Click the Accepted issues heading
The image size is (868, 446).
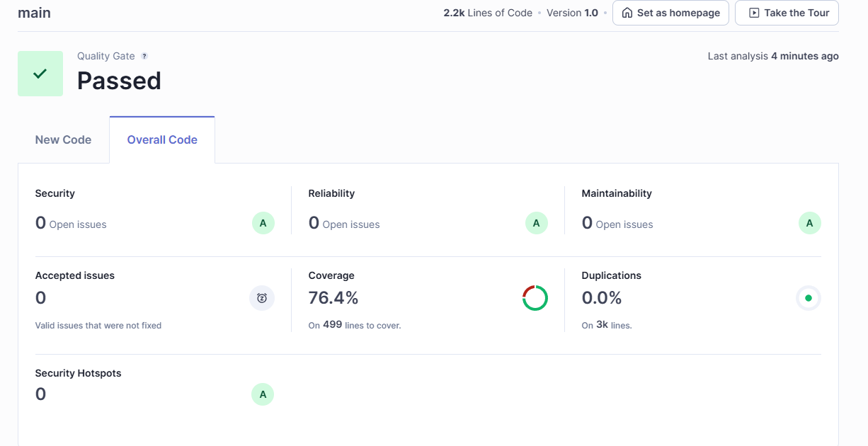(75, 275)
